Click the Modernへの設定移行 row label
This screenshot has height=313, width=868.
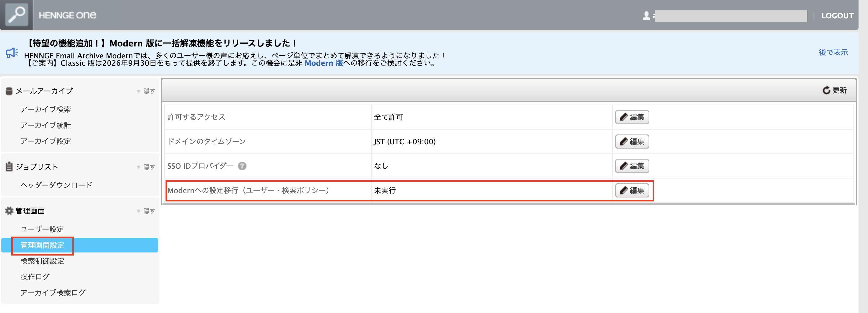point(248,190)
